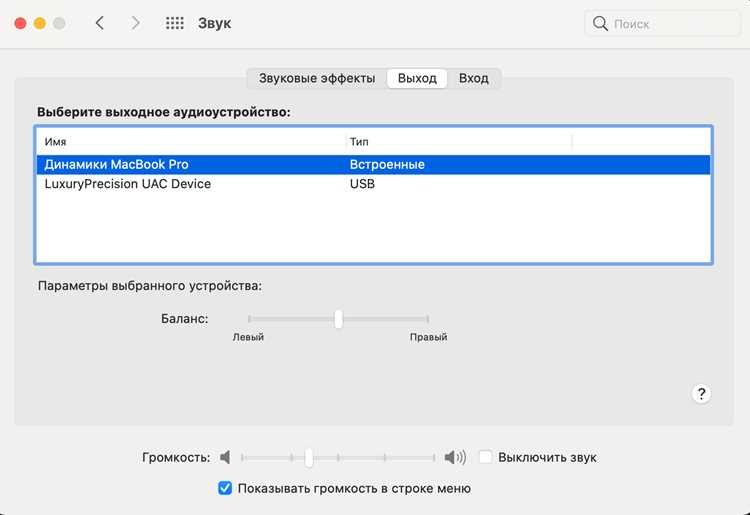Set balance toward Правый label

click(428, 337)
